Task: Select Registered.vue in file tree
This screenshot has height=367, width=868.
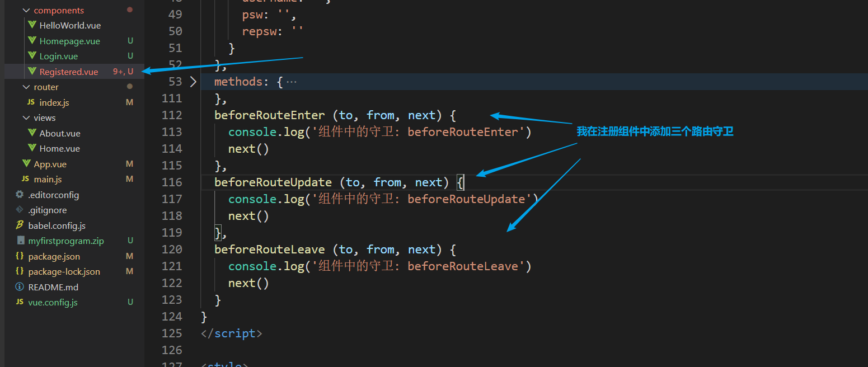Action: (69, 72)
